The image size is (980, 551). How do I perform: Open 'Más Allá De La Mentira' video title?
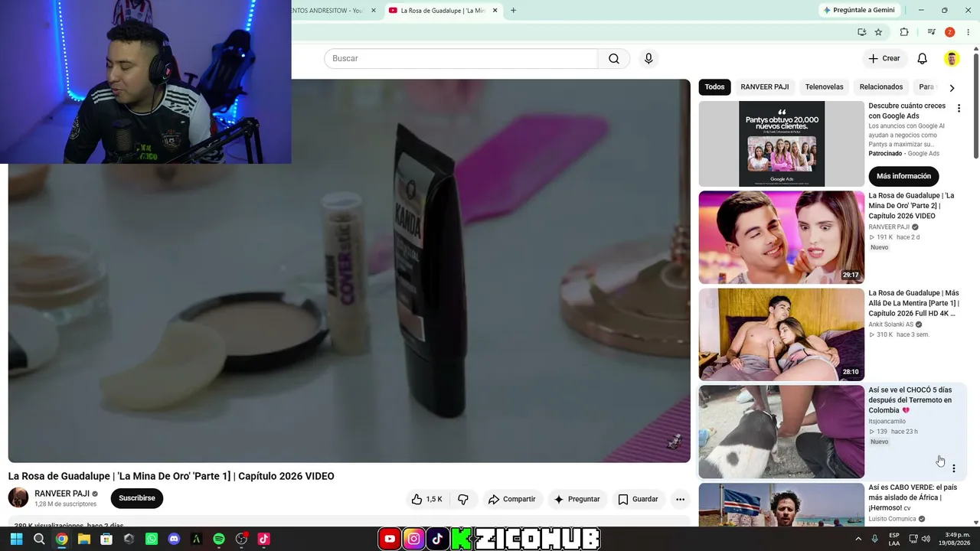[x=913, y=303]
